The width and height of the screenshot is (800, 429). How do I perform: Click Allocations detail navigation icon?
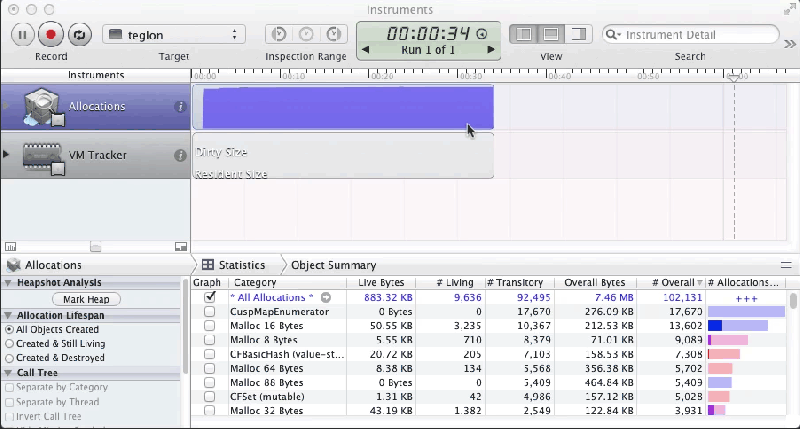(14, 265)
